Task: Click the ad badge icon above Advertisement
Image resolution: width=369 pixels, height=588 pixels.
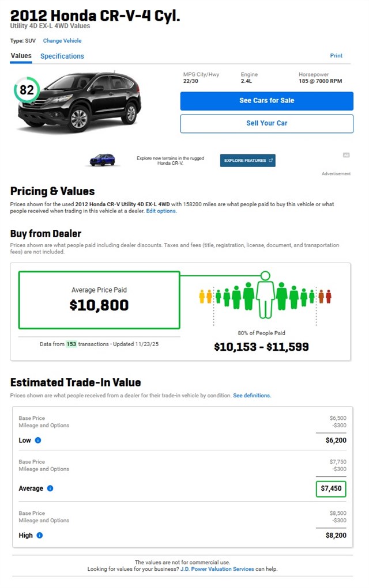Action: click(x=346, y=155)
